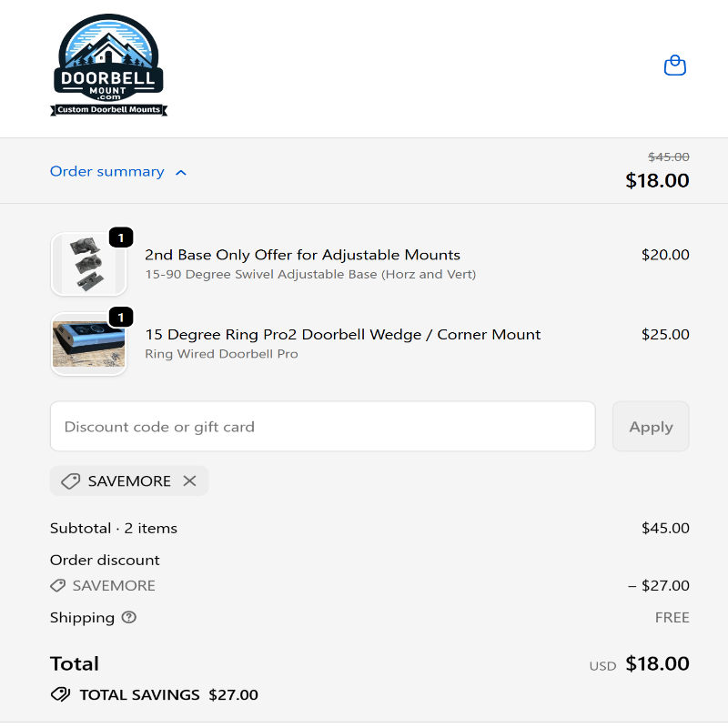Screen dimensions: 728x728
Task: Click the tag icon inside the SAVEMORE chip
Action: point(70,480)
